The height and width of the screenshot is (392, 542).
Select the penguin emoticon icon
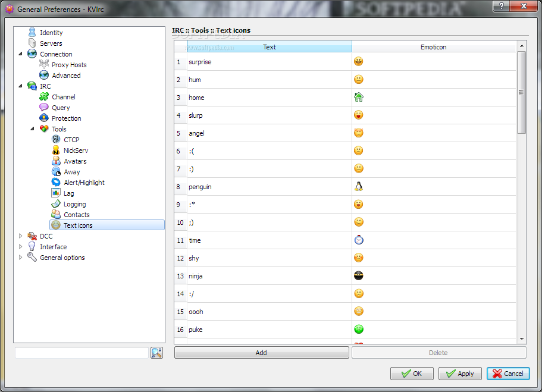[358, 187]
